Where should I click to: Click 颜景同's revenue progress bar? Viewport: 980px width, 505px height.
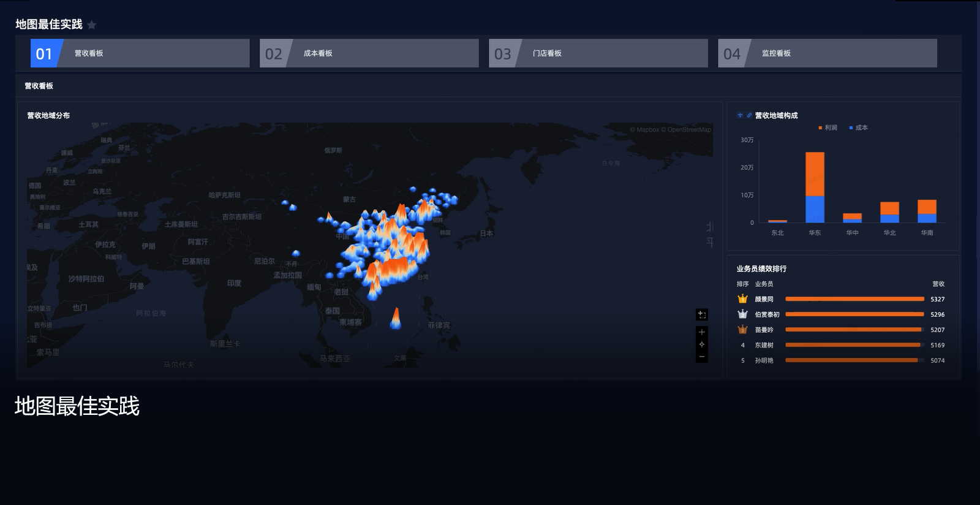click(x=854, y=299)
